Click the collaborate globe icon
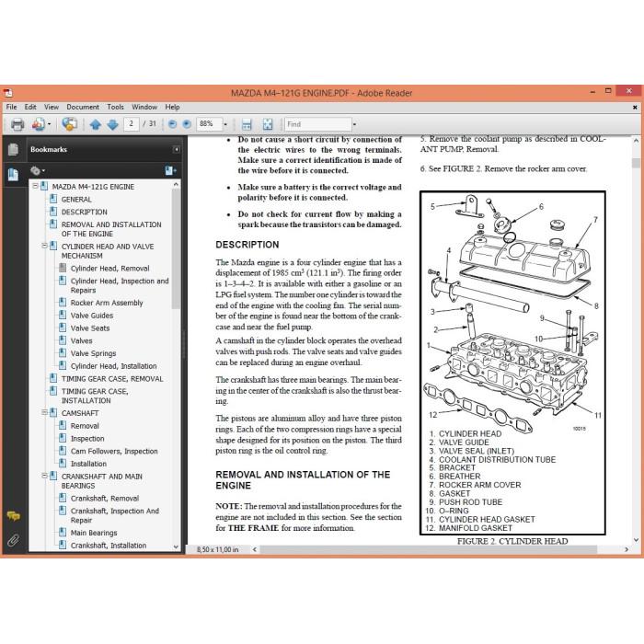Viewport: 644px width, 644px height. [x=69, y=124]
